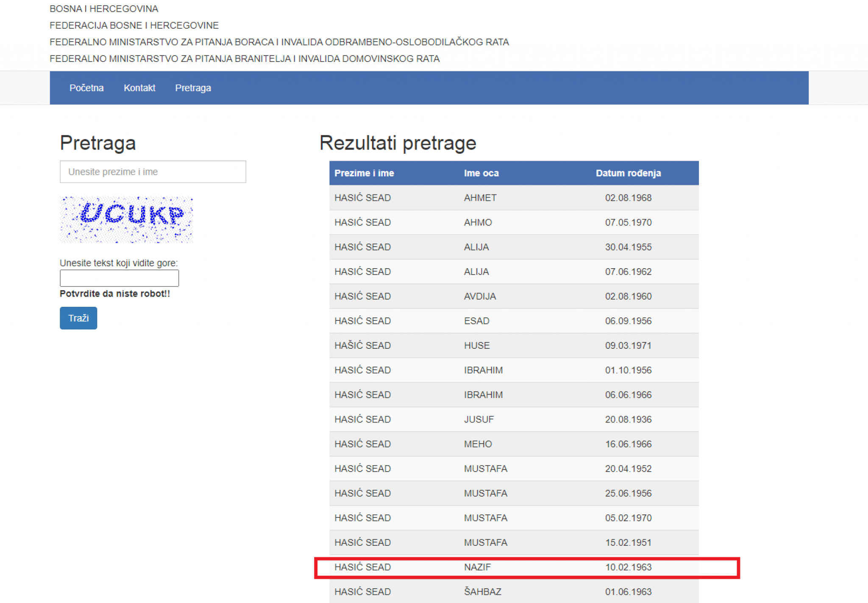Viewport: 868px width, 603px height.
Task: Select the row with father AHMO
Action: pos(513,222)
